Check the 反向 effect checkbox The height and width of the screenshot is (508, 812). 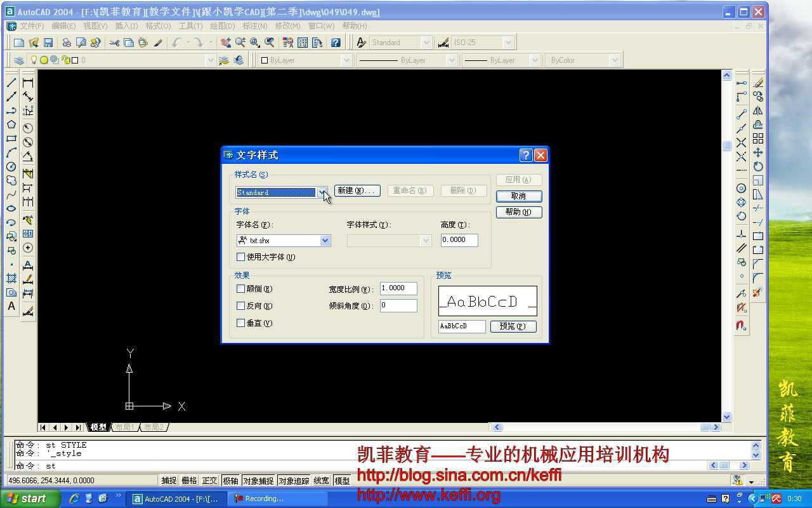pos(241,306)
